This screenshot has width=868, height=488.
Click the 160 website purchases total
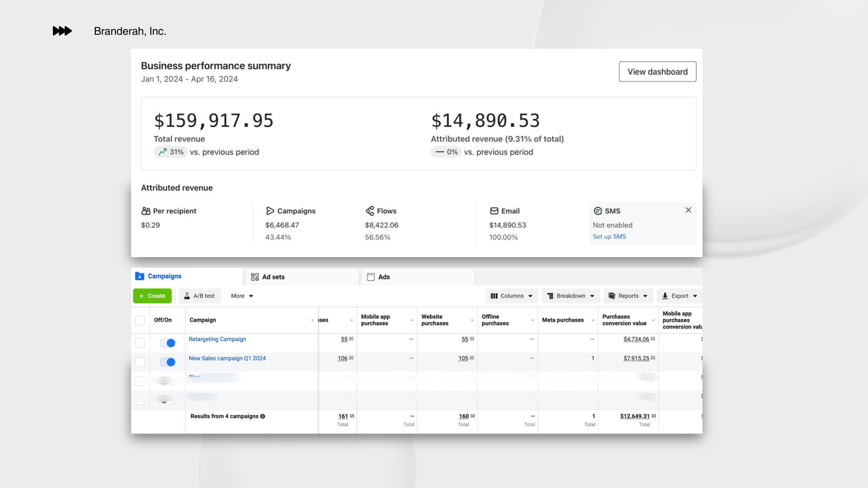[464, 416]
